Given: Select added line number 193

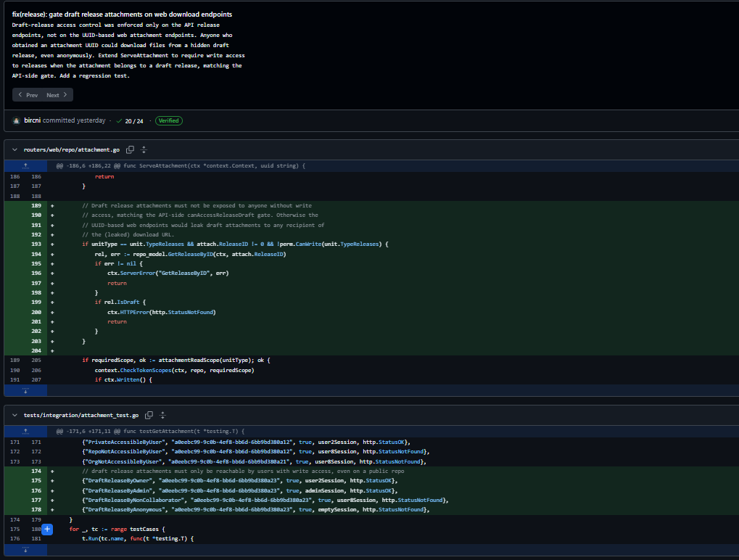Looking at the screenshot, I should 36,244.
